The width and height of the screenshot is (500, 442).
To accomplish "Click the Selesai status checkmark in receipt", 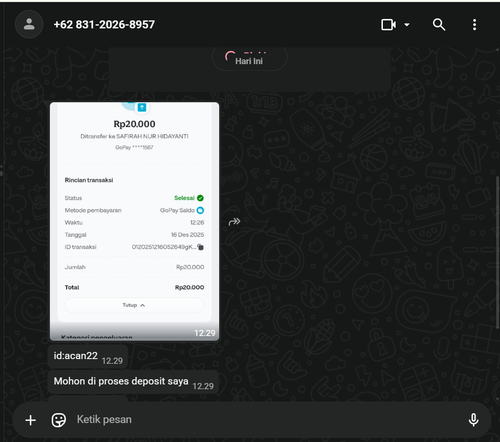I will (200, 198).
